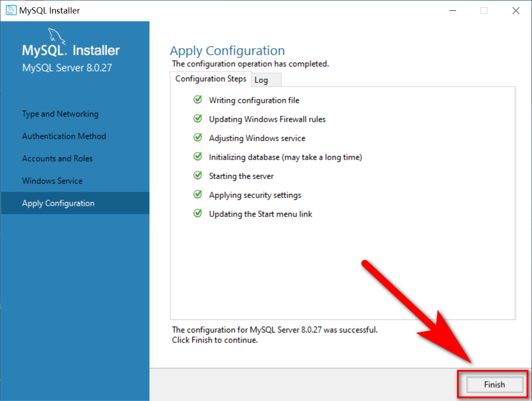This screenshot has height=401, width=532.
Task: Click the MySQL Installer title bar icon
Action: tap(11, 10)
